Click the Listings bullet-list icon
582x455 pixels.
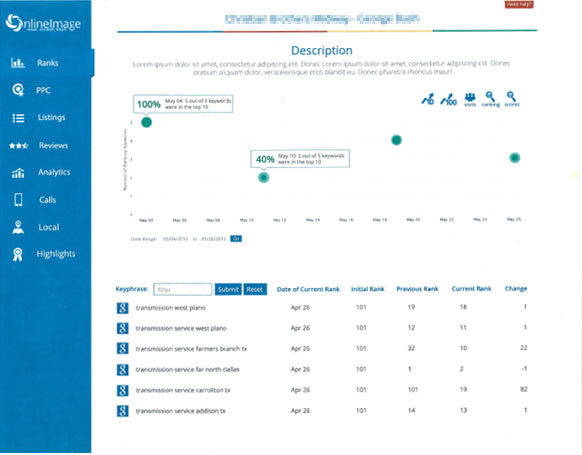click(x=18, y=118)
